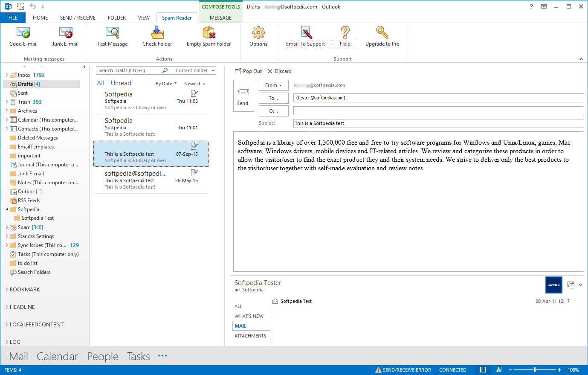Toggle Newest sort order
Viewport: 588px width, 375px height.
[195, 84]
